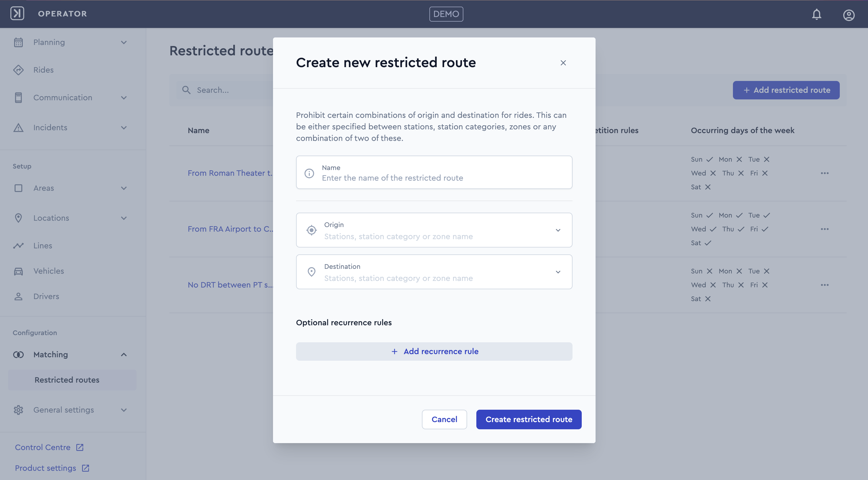
Task: Click the Operator logo icon
Action: point(17,14)
